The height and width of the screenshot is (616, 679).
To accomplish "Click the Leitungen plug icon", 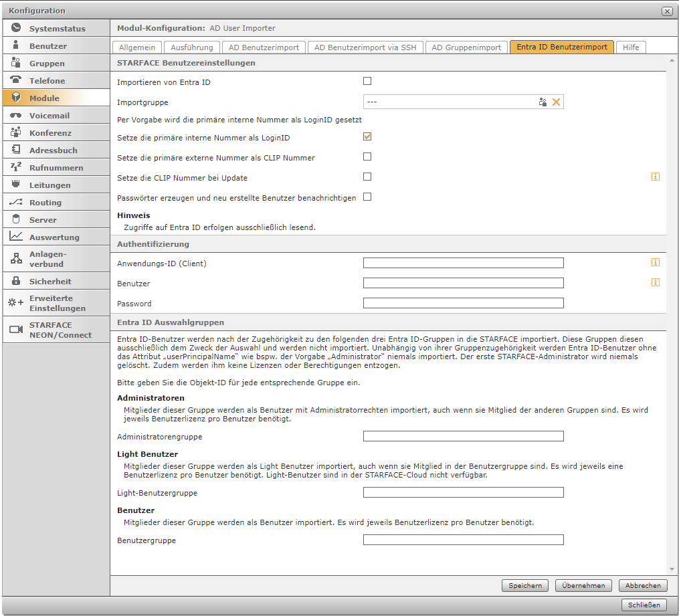I will (x=16, y=184).
